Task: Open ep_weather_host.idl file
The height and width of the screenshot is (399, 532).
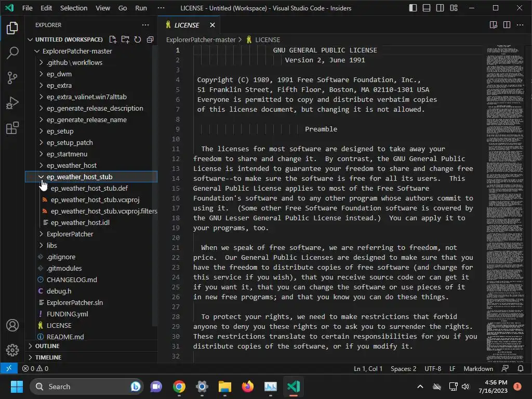Action: pos(91,222)
